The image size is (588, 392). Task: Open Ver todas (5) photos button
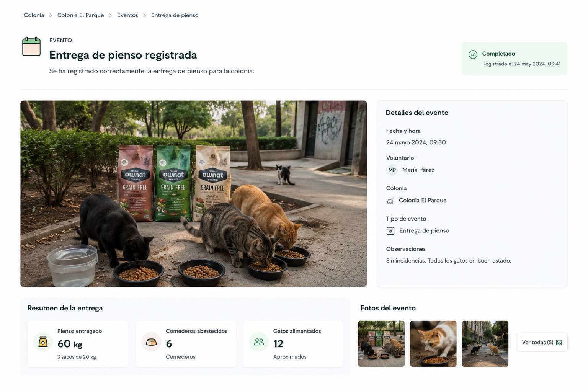(542, 342)
